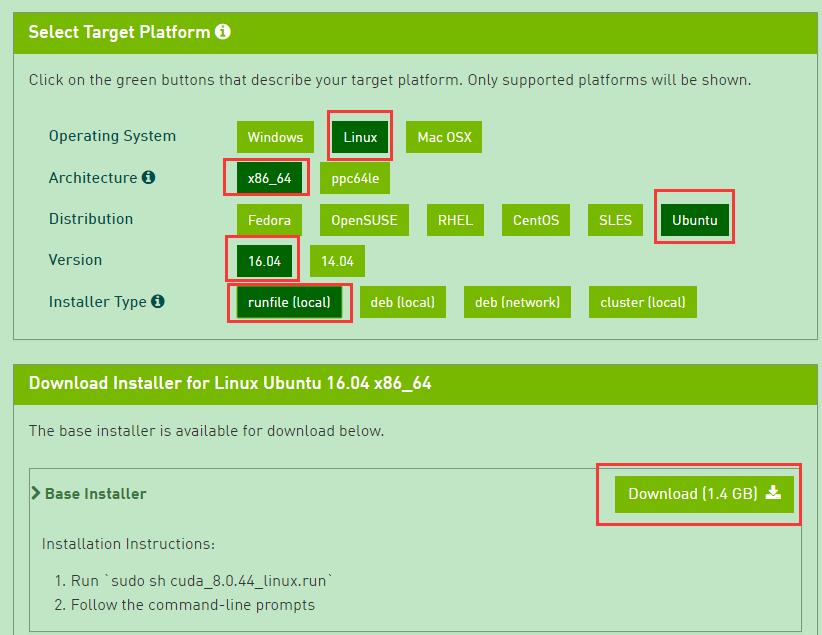
Task: Select OpenSUSE distribution
Action: tap(364, 220)
